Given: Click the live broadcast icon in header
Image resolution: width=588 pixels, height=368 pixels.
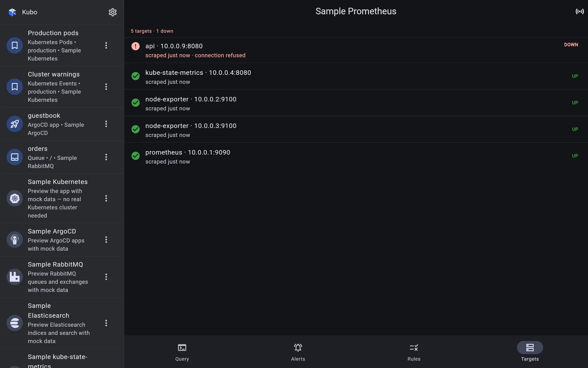Looking at the screenshot, I should [580, 11].
